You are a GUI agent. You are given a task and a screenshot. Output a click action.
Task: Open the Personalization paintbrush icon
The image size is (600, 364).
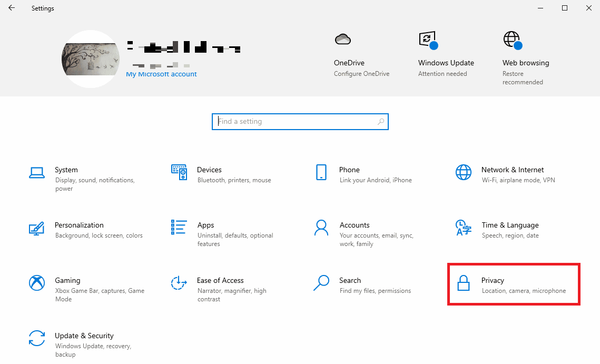click(37, 228)
